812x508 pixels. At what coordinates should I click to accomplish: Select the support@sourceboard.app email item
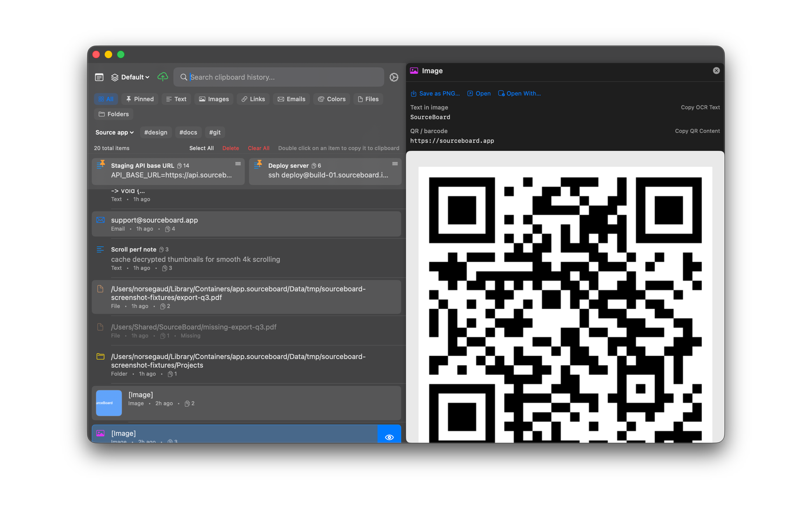tap(246, 224)
